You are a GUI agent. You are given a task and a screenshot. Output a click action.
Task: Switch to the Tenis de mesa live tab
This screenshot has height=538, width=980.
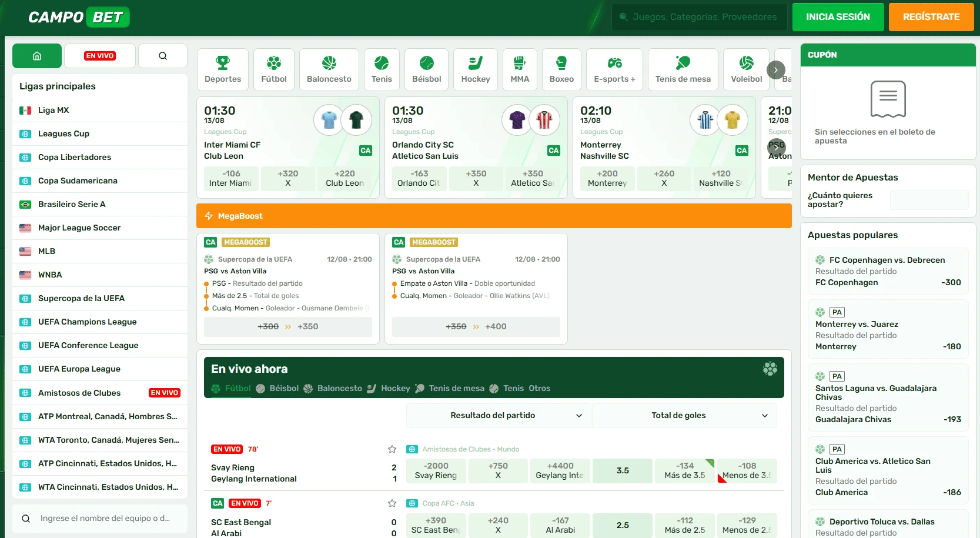450,389
